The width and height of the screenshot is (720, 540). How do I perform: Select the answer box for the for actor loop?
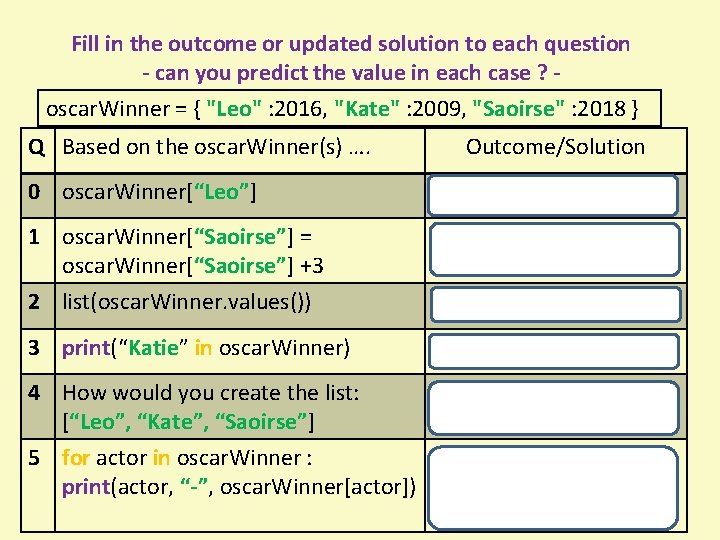[x=553, y=488]
